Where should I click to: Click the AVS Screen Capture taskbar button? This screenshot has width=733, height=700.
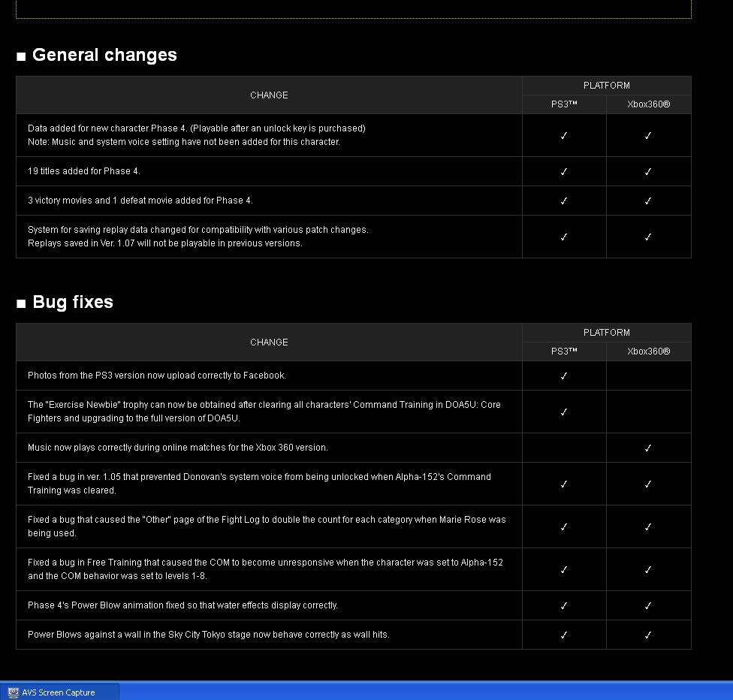point(60,692)
